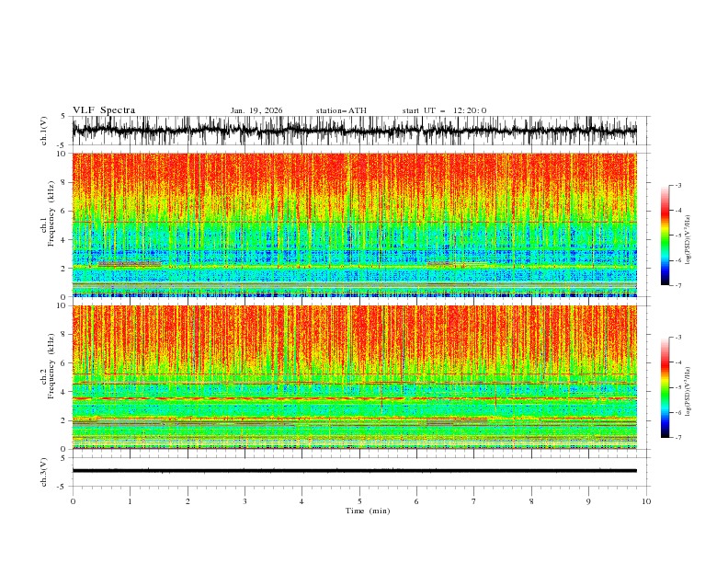Click the "-3" tick on ch.1 colorbar

[677, 185]
